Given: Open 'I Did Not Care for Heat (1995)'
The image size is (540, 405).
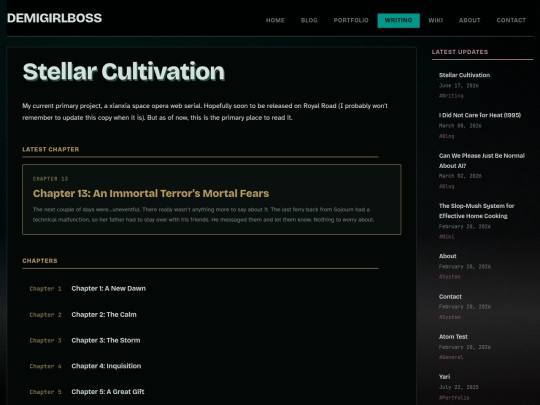Looking at the screenshot, I should click(480, 115).
